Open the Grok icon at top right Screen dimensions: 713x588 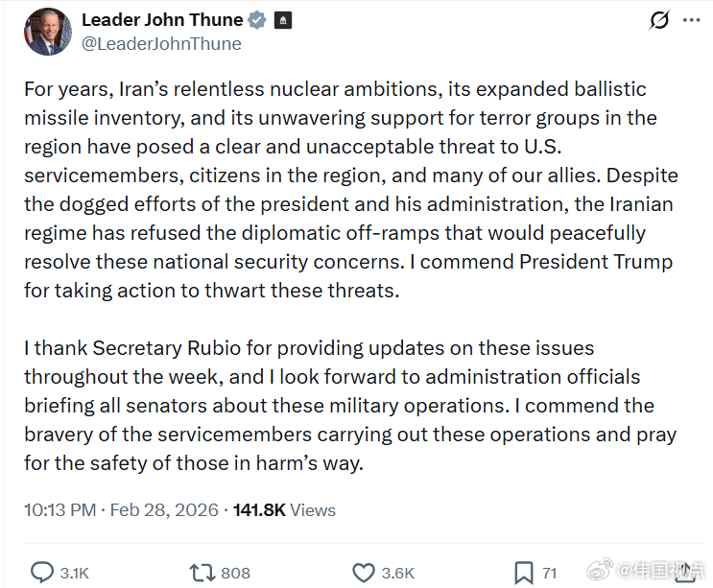pos(660,20)
